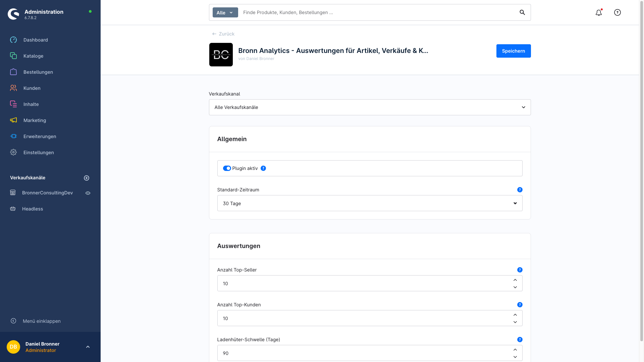This screenshot has height=362, width=644.
Task: Open the Headless sales channel
Action: (33, 209)
